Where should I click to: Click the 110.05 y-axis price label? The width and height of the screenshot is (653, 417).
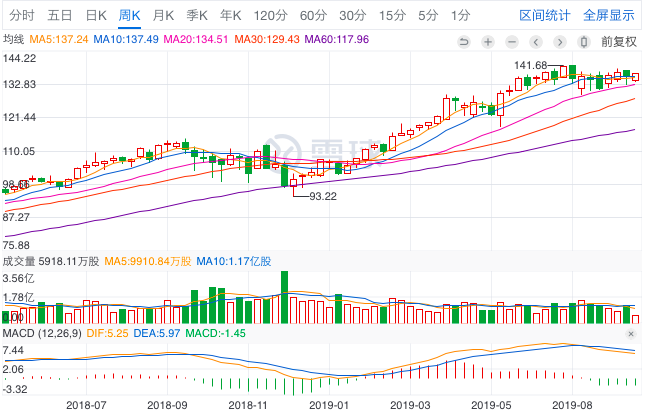pos(19,152)
